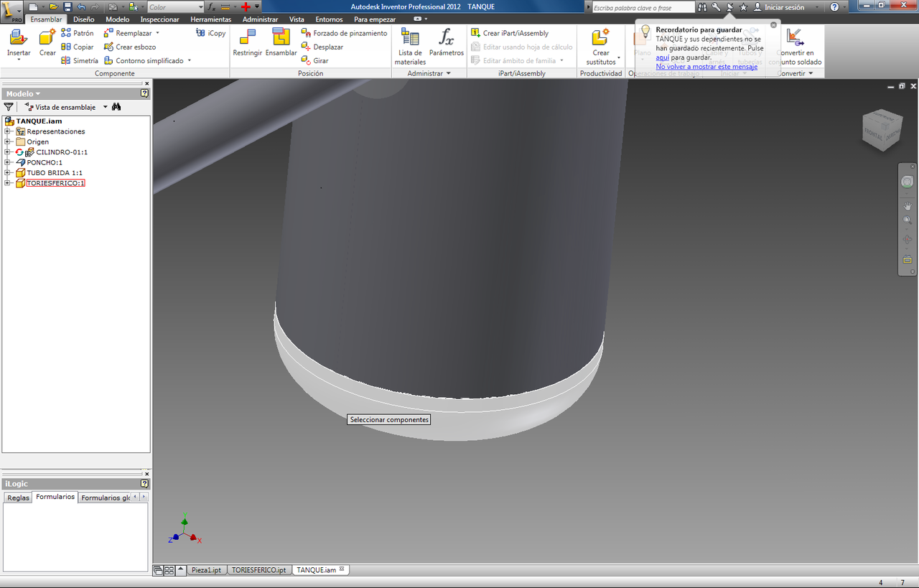Click the Undo arrow icon
The width and height of the screenshot is (919, 588).
pos(80,6)
